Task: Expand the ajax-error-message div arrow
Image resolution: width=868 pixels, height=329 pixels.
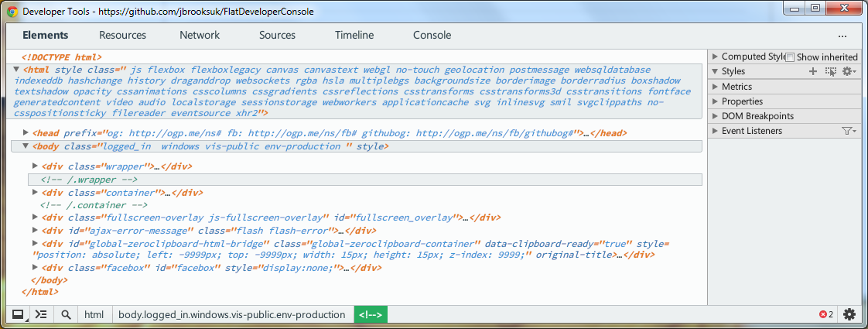Action: point(36,230)
